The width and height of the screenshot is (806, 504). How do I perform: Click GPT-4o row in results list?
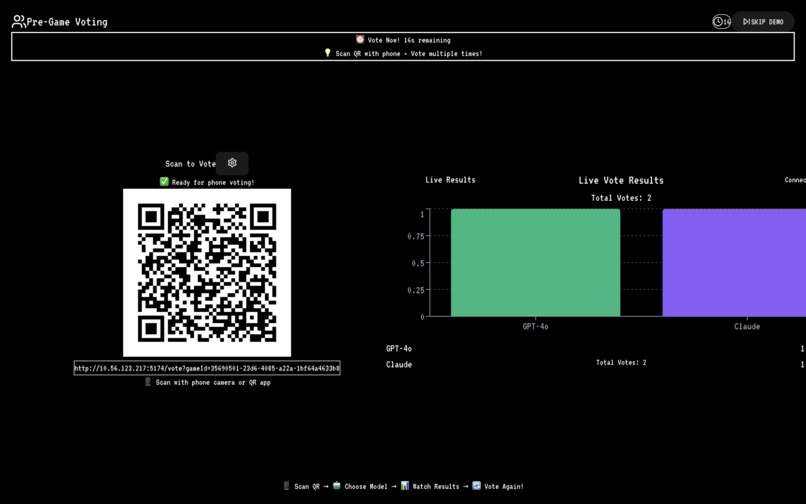(595, 349)
